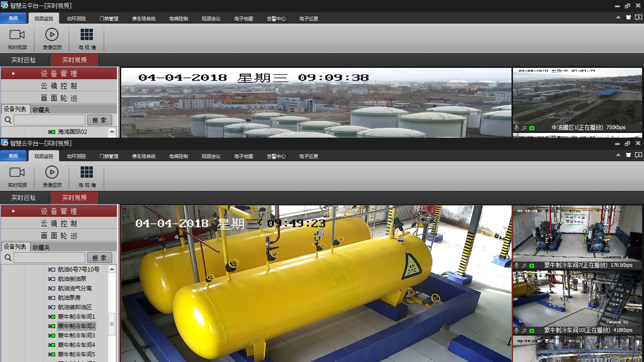Image resolution: width=644 pixels, height=362 pixels.
Task: Focus device search field in lower window
Action: pos(50,258)
